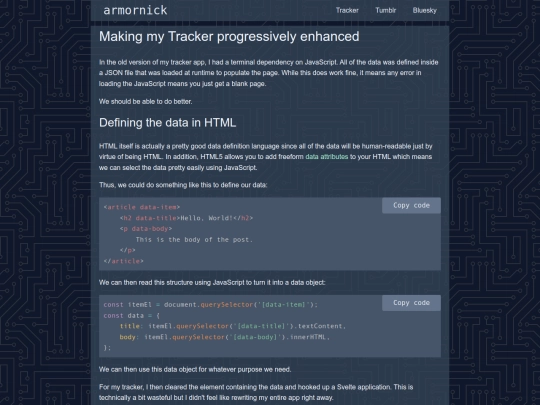Copy code of the JavaScript querySelector snippet
This screenshot has width=540, height=405.
pos(411,303)
